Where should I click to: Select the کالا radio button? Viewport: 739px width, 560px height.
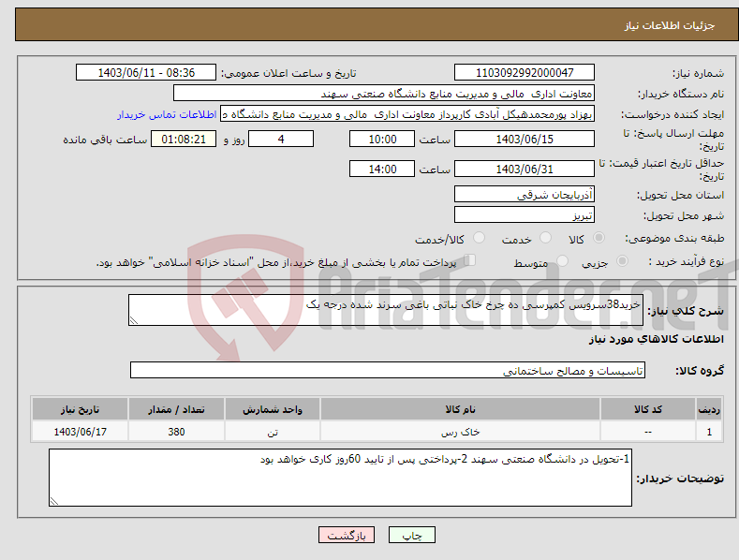(599, 238)
